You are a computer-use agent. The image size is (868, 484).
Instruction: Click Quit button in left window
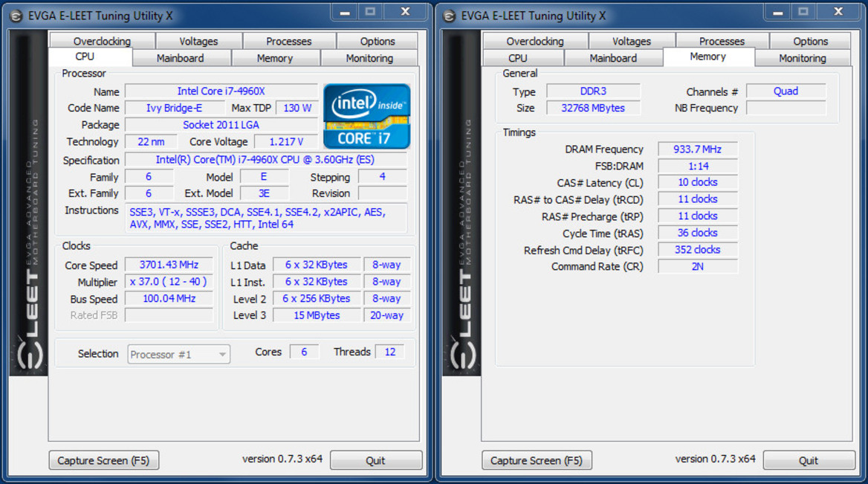click(376, 460)
